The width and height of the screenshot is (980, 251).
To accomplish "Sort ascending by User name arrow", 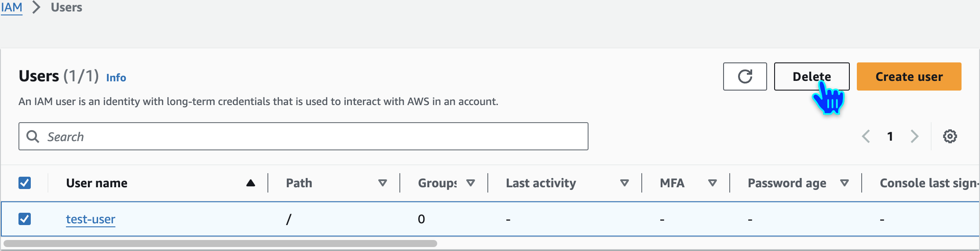I will [250, 183].
